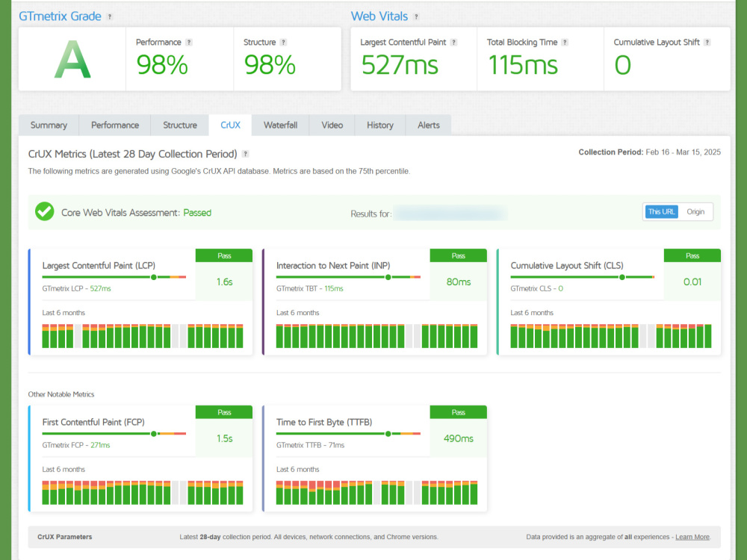Click the CrUX Parameters label

(x=65, y=537)
